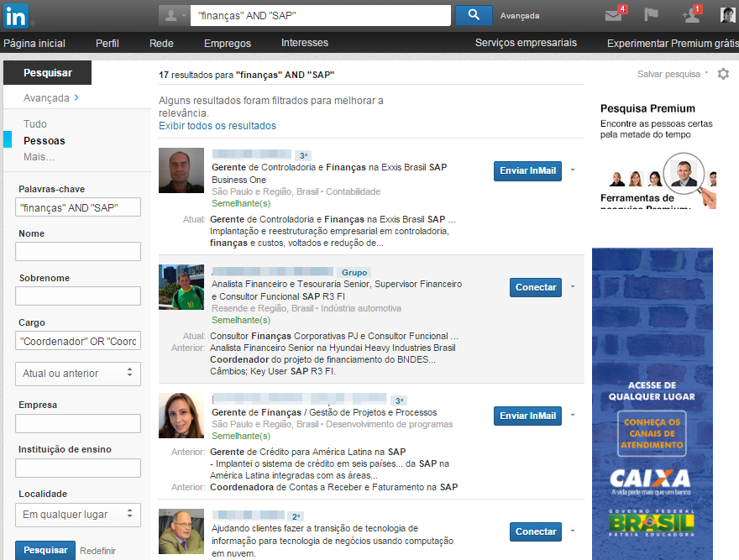Click the Grupo badge
The width and height of the screenshot is (739, 560).
tap(354, 273)
